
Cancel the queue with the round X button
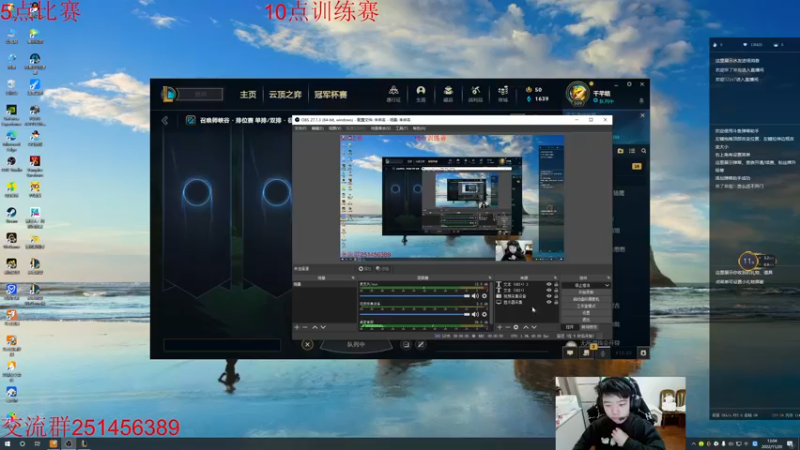307,344
